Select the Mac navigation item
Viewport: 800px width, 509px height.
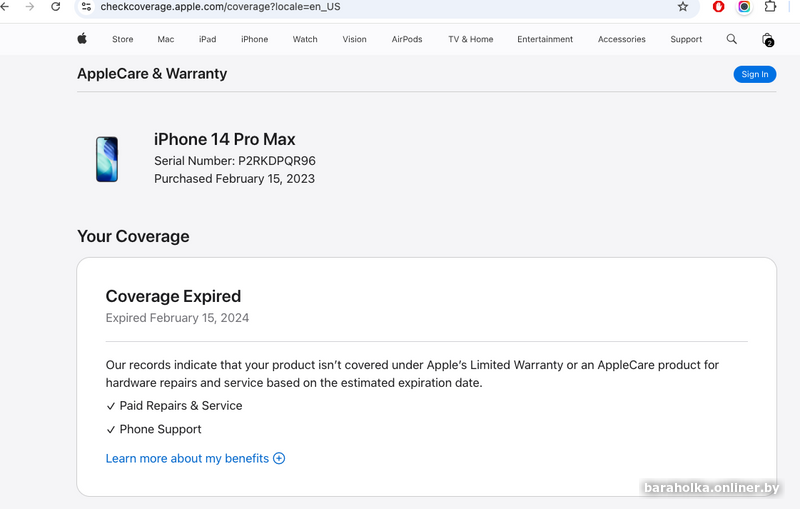click(165, 39)
